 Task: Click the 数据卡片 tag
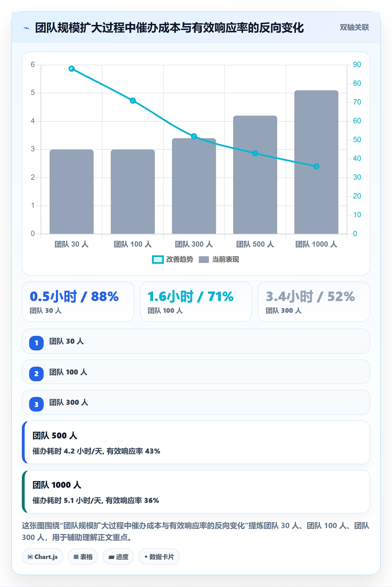pos(159,557)
